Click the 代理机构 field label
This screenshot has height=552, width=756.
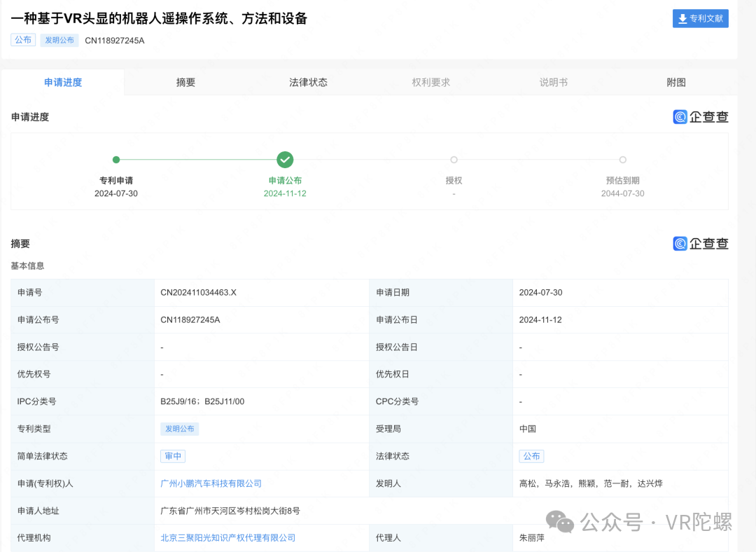34,537
